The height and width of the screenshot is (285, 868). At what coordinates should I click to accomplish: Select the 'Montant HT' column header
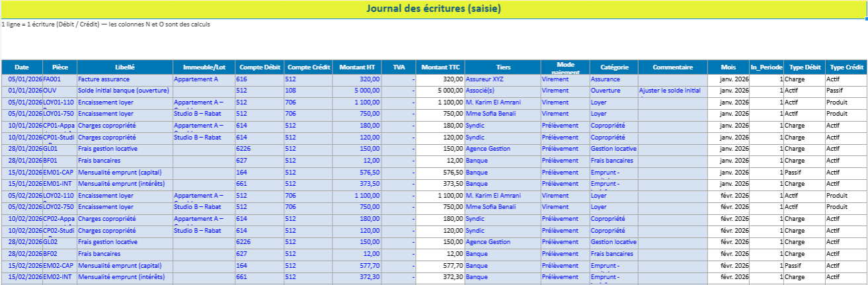(357, 67)
